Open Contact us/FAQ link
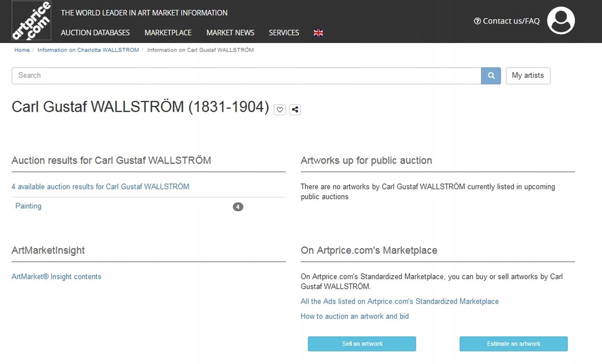 pyautogui.click(x=507, y=21)
